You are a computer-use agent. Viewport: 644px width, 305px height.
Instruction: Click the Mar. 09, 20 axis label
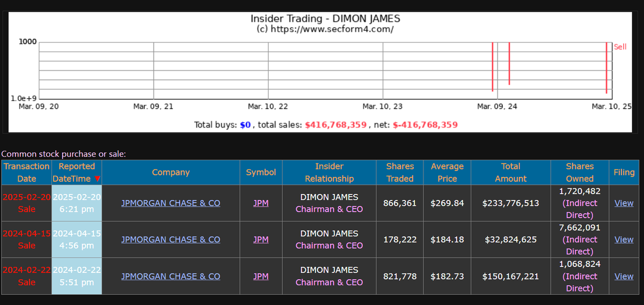39,107
